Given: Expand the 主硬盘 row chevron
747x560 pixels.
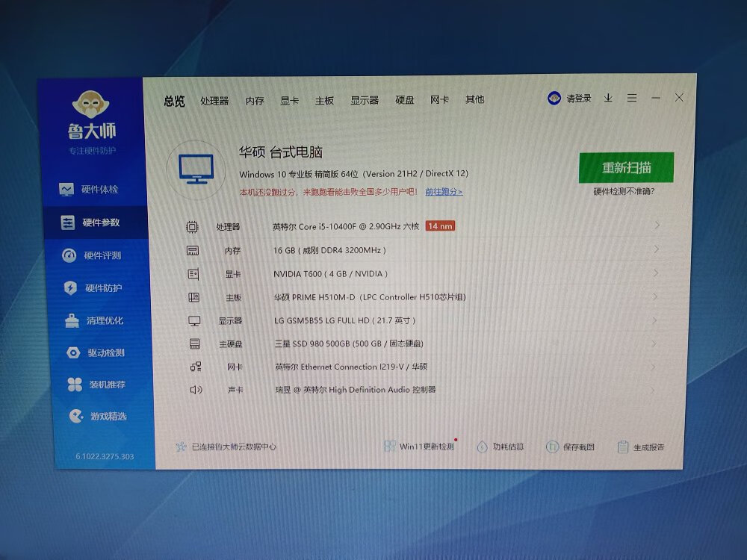Looking at the screenshot, I should tap(654, 343).
